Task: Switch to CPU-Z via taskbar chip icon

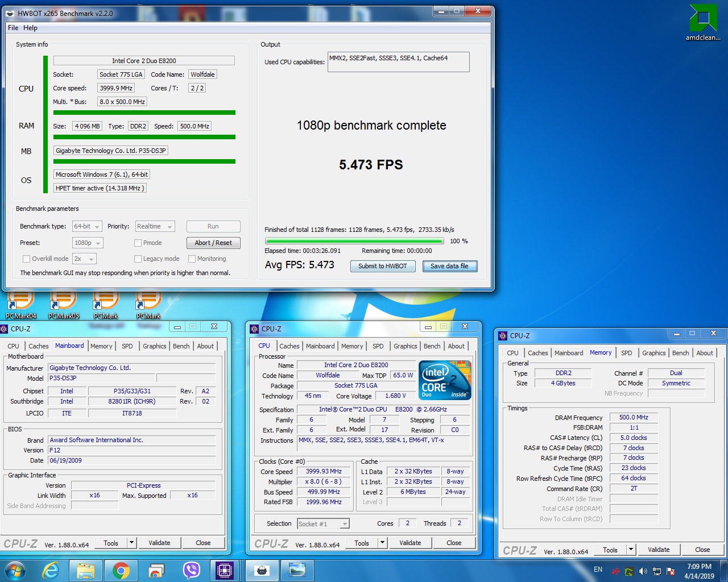Action: [225, 570]
